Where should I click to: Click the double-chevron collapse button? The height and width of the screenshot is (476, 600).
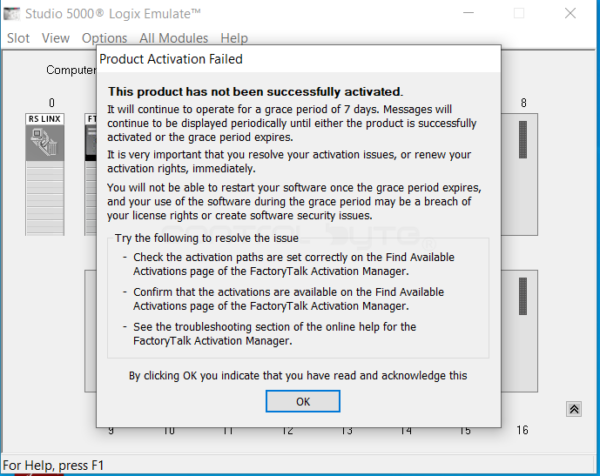coord(574,409)
